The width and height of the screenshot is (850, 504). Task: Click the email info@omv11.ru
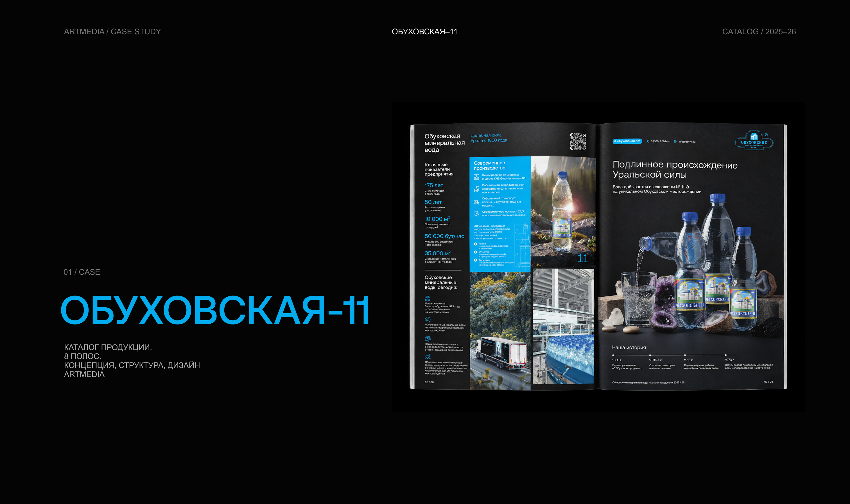point(687,142)
